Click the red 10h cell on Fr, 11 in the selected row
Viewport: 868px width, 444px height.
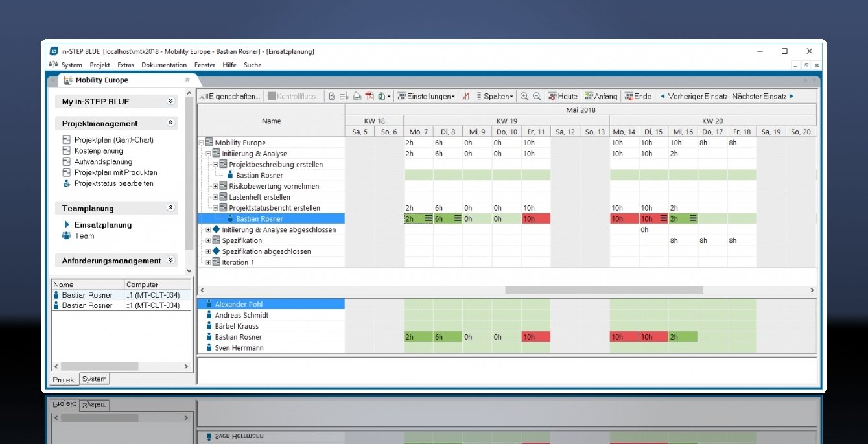tap(536, 219)
